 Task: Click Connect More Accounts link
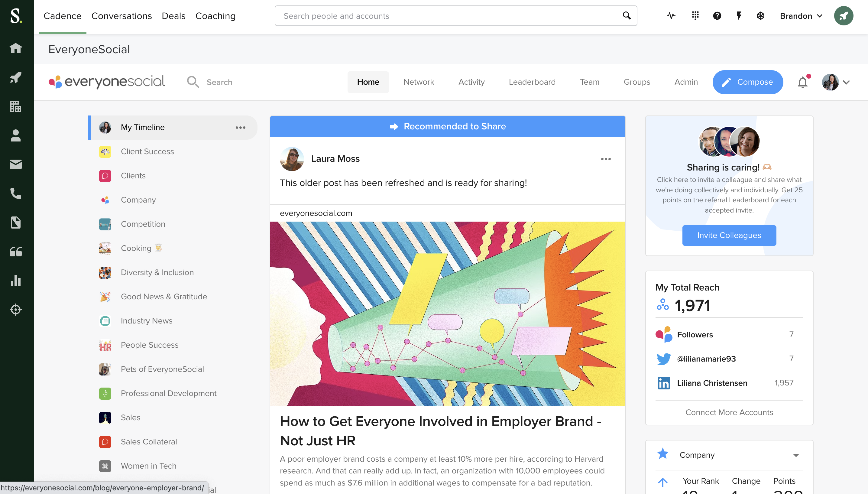(x=729, y=412)
